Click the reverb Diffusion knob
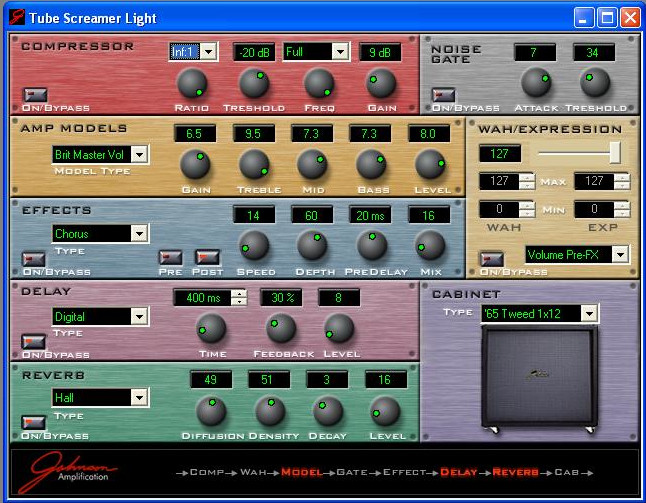The width and height of the screenshot is (646, 503). point(211,411)
